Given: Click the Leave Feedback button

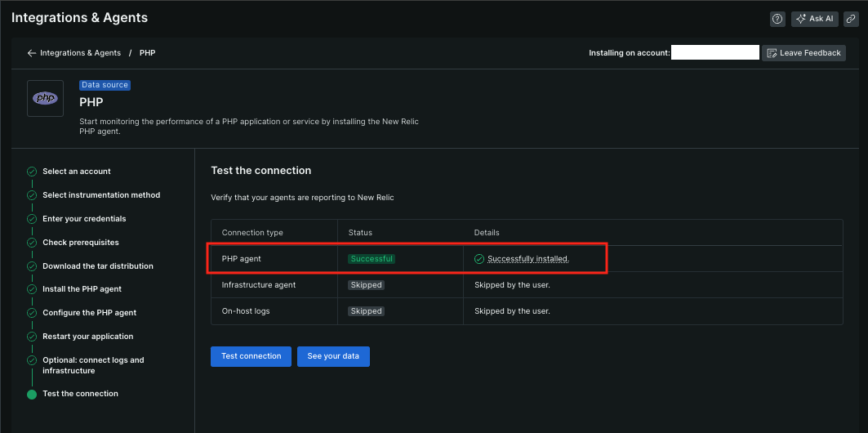Looking at the screenshot, I should (803, 53).
